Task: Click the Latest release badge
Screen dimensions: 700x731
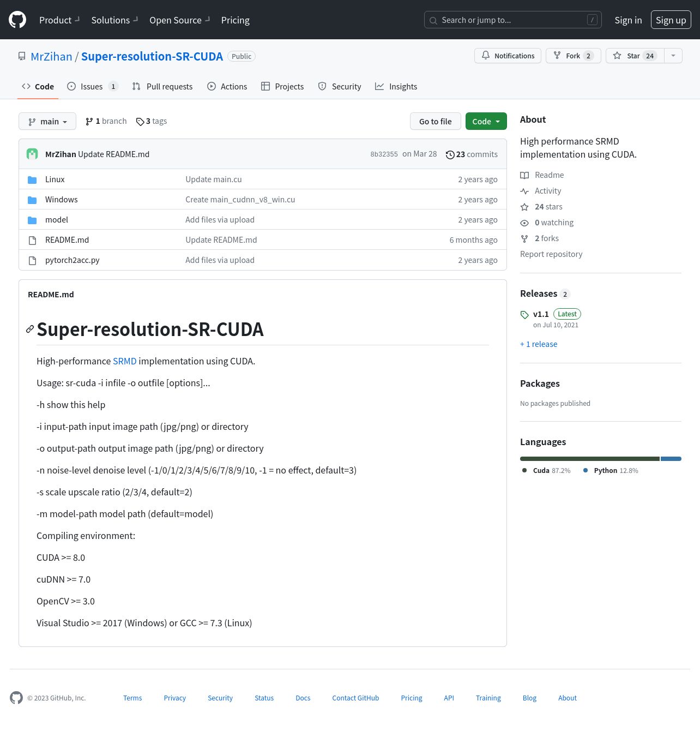Action: click(567, 314)
